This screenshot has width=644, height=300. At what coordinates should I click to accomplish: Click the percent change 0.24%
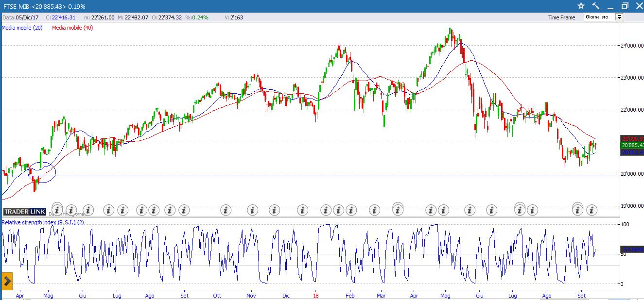197,17
